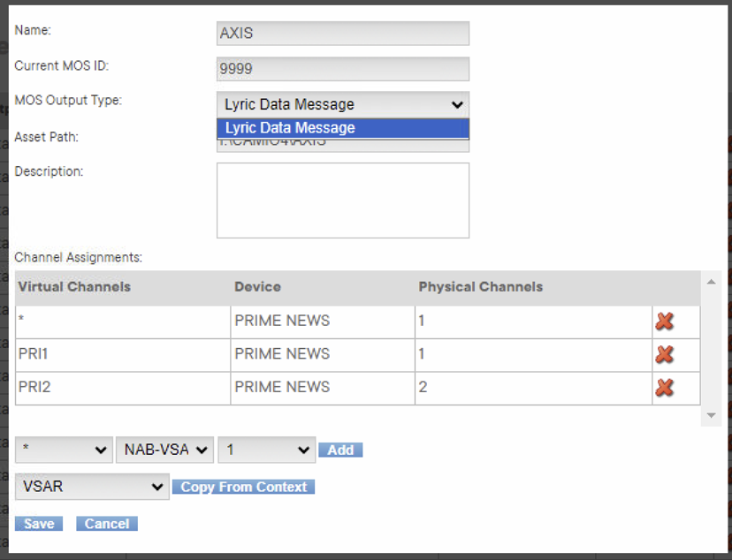Screen dimensions: 732x560
Task: Focus the Current MOS ID field
Action: [x=342, y=69]
